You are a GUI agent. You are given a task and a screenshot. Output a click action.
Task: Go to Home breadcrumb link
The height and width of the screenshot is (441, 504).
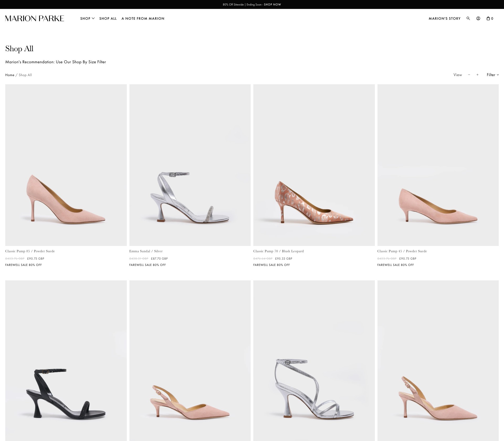click(10, 75)
